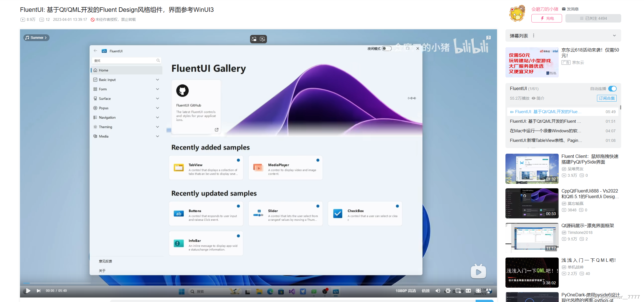Play the 01:51 FluentUI playlist entry

[x=563, y=121]
